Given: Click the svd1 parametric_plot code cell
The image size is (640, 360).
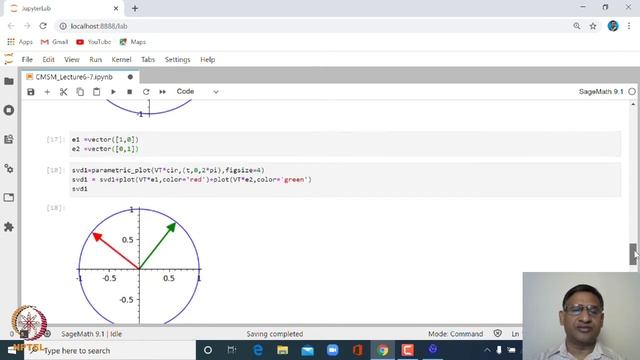Looking at the screenshot, I should point(345,180).
